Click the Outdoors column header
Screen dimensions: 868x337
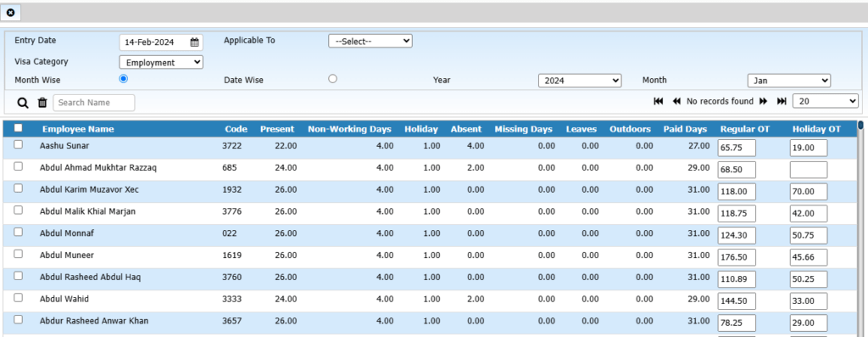630,129
